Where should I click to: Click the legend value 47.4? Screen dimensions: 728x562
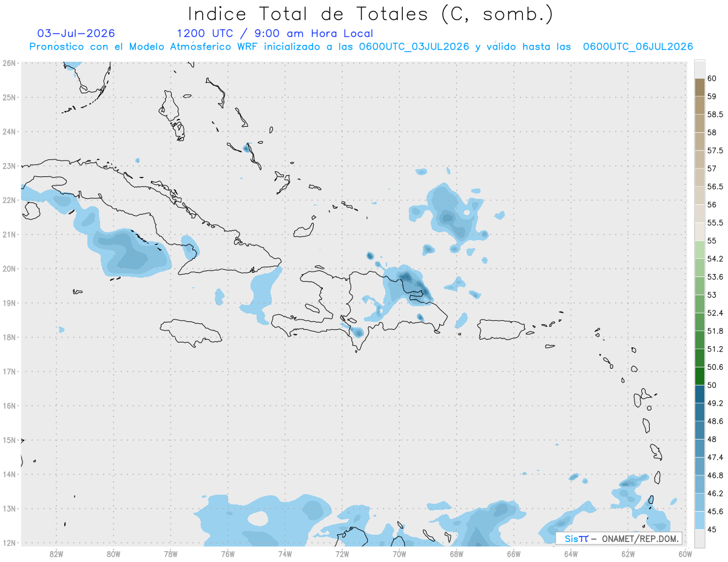pyautogui.click(x=715, y=457)
